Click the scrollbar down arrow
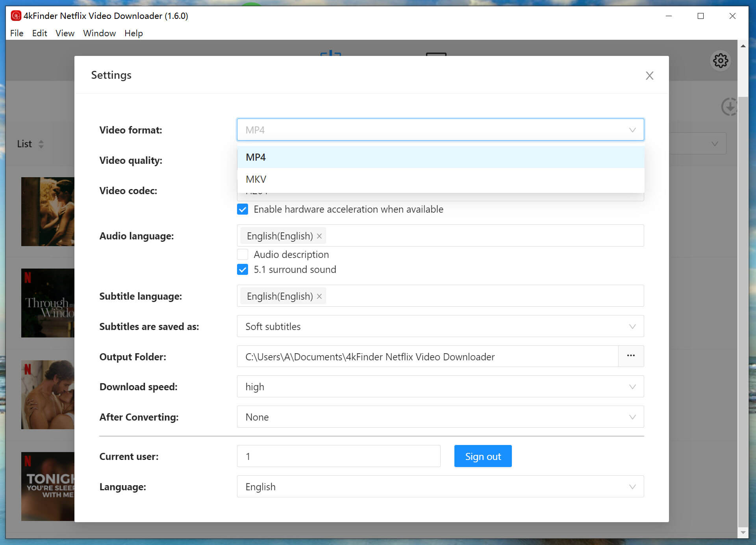756x545 pixels. coord(743,532)
